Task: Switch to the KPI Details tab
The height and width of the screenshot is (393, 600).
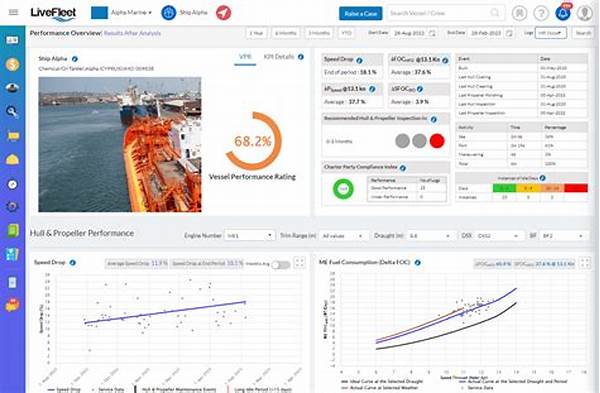Action: tap(279, 57)
